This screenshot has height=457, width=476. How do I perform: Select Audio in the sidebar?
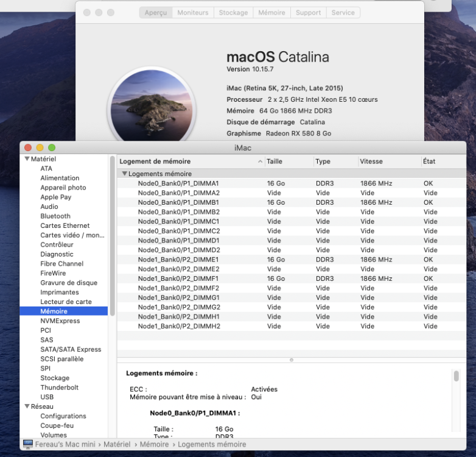49,207
